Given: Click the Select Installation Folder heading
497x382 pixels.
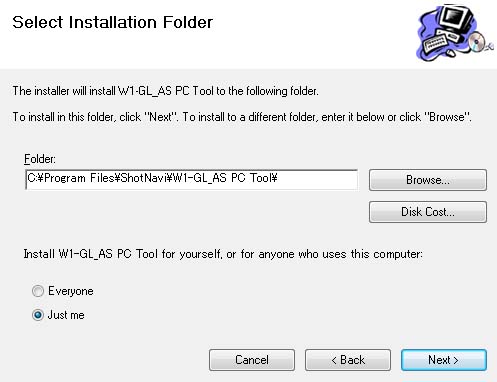Looking at the screenshot, I should click(x=112, y=23).
